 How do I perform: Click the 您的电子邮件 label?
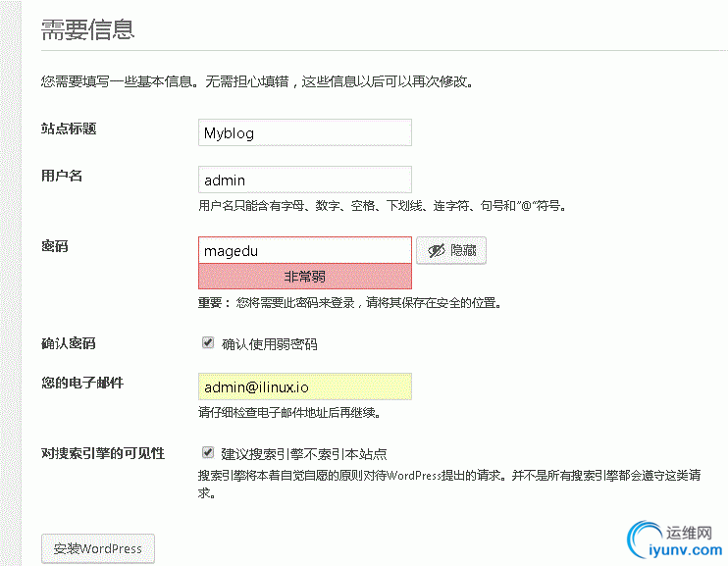pyautogui.click(x=82, y=383)
